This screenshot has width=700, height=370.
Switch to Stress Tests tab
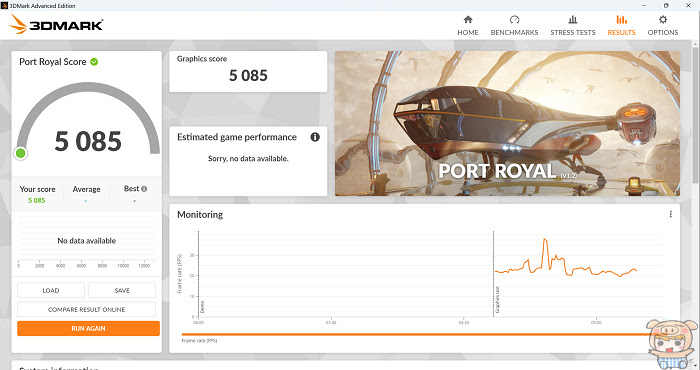573,25
